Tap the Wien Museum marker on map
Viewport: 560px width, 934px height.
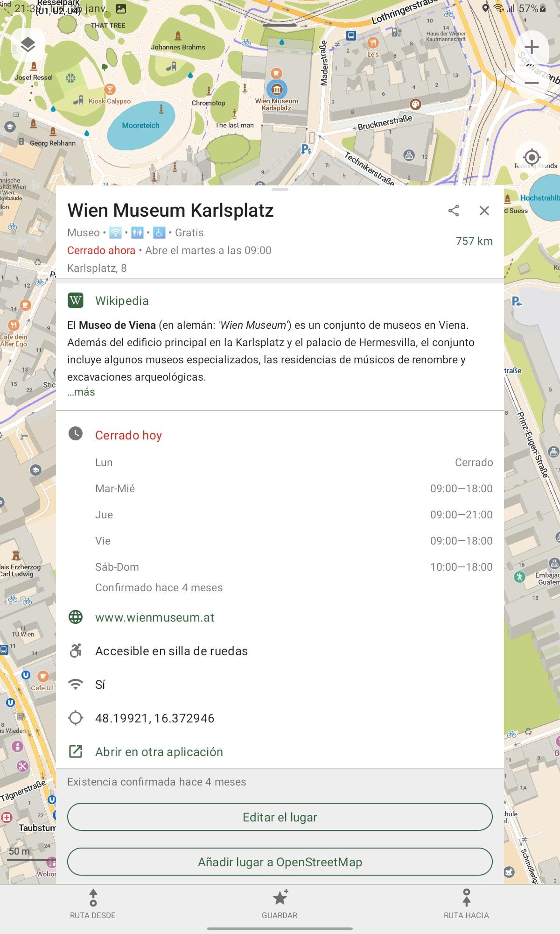point(277,89)
